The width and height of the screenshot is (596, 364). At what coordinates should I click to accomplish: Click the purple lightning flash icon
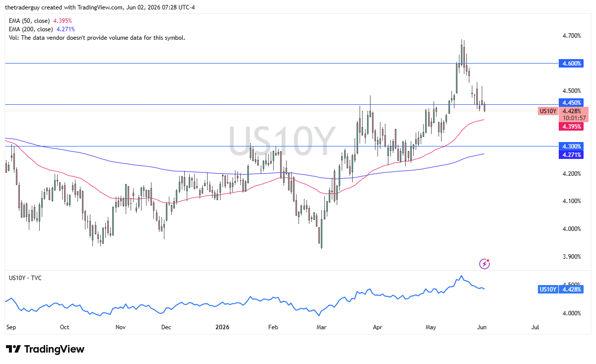click(x=485, y=264)
